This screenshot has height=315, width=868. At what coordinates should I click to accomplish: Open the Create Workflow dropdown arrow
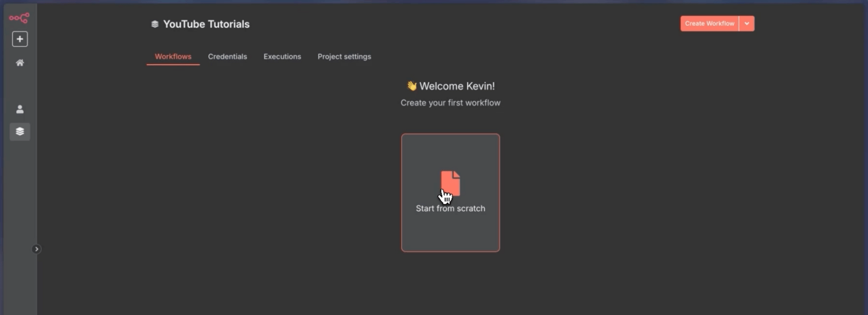click(747, 24)
